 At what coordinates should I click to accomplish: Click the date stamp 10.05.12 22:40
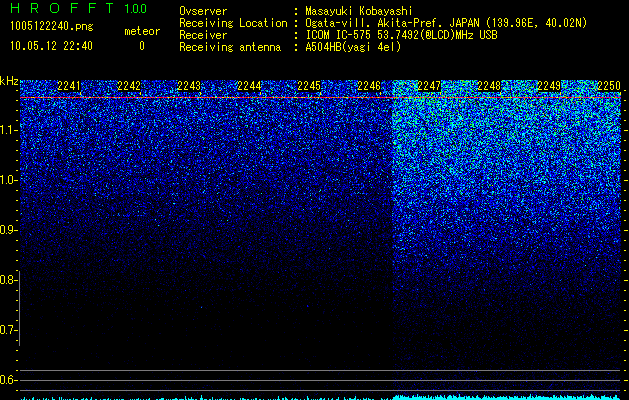51,46
